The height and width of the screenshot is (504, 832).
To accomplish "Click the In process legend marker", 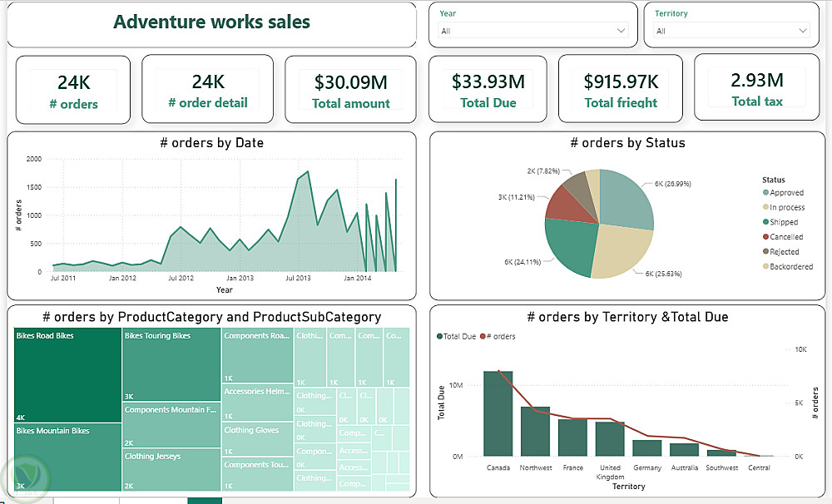I will (765, 208).
